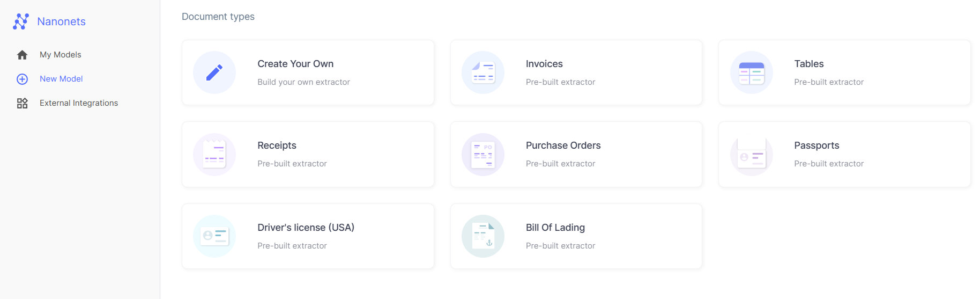Click 'Pre-built extractor' under Receipts
This screenshot has width=980, height=299.
(x=292, y=164)
